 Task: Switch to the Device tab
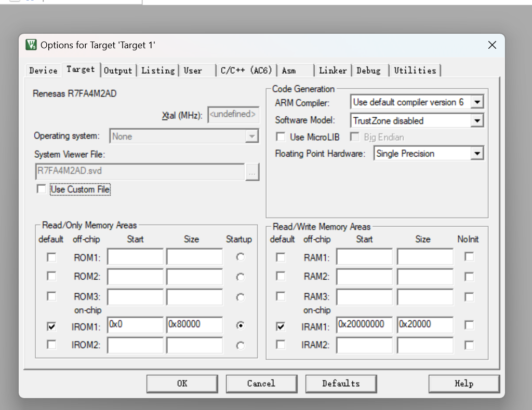43,71
